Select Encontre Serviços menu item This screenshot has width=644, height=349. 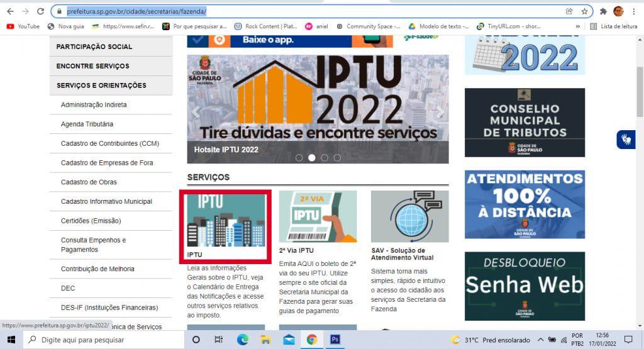click(111, 66)
